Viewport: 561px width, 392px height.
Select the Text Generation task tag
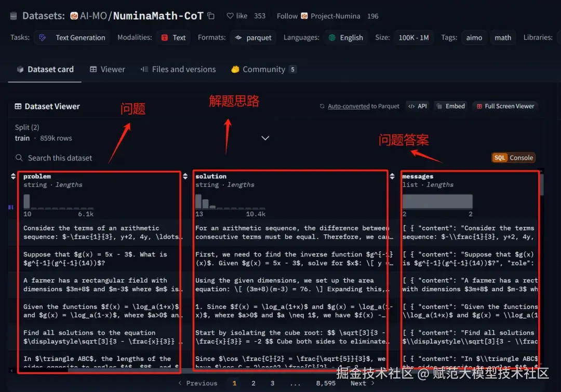pyautogui.click(x=72, y=37)
